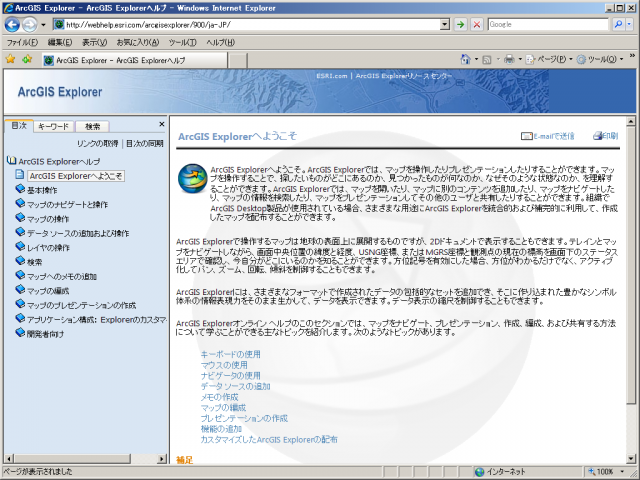Click the Home icon in command bar
Viewport: 640px width, 480px height.
[x=465, y=60]
